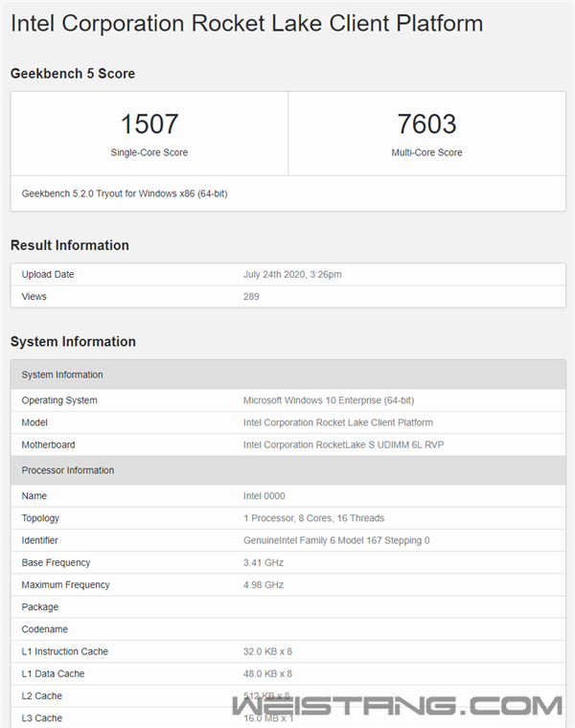Click the Package row label
The width and height of the screenshot is (575, 728).
(40, 607)
